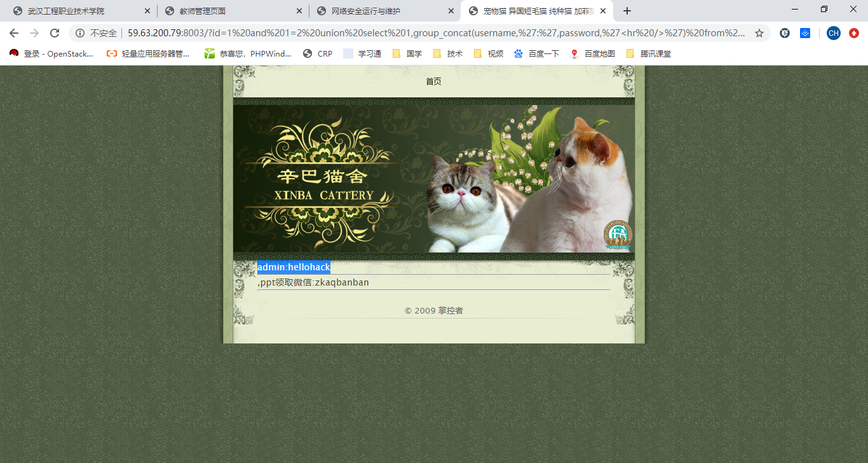Viewport: 868px width, 463px height.
Task: Click the 首页 navigation link
Action: tap(433, 81)
